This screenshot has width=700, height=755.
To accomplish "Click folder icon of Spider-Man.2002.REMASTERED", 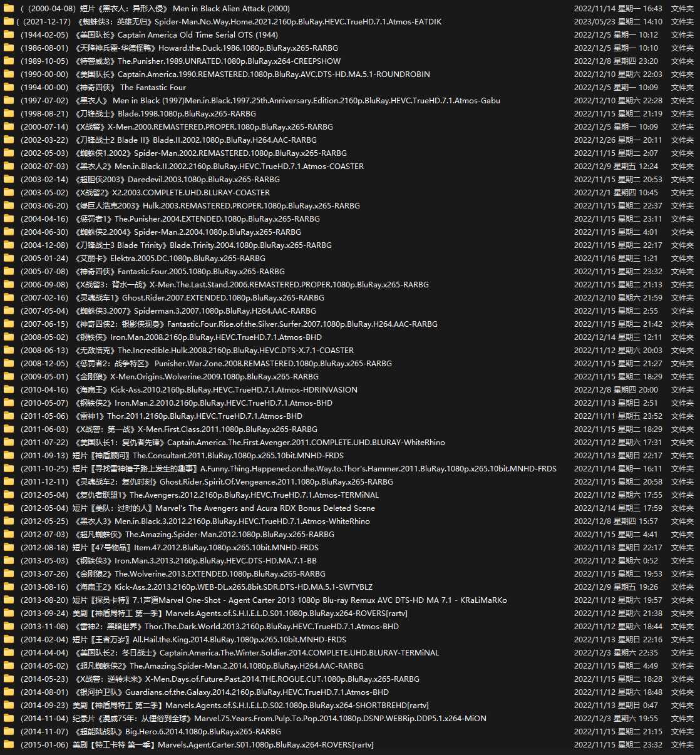I will (x=8, y=153).
